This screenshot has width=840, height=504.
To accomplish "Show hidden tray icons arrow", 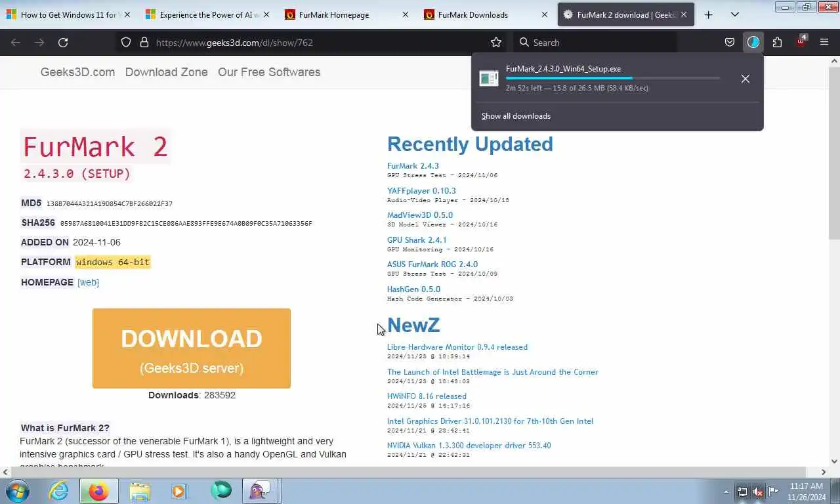I will point(726,492).
